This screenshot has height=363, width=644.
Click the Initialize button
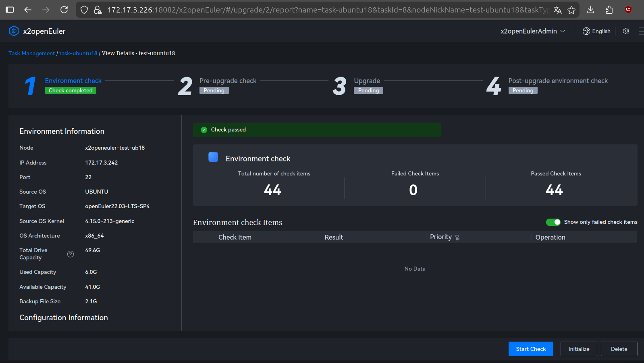click(579, 349)
